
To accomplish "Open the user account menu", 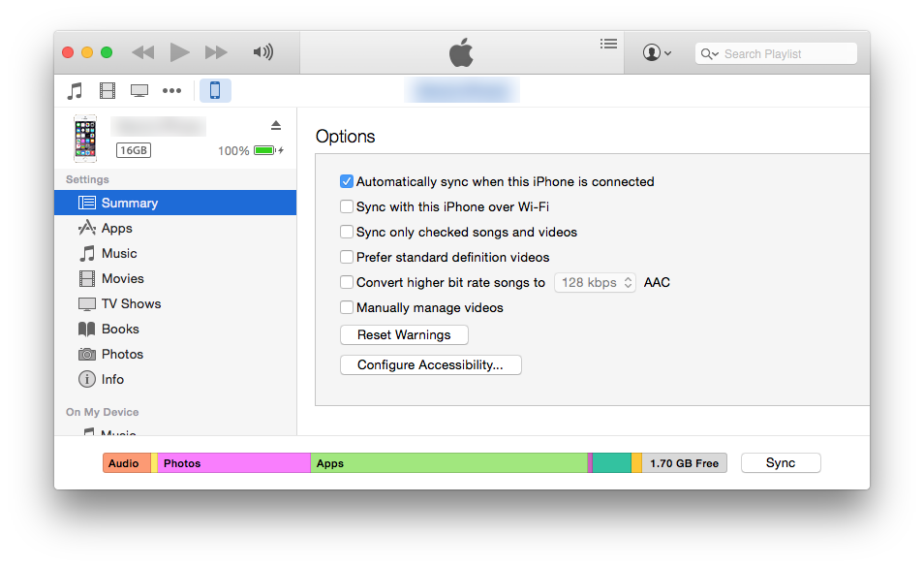I will [x=656, y=53].
